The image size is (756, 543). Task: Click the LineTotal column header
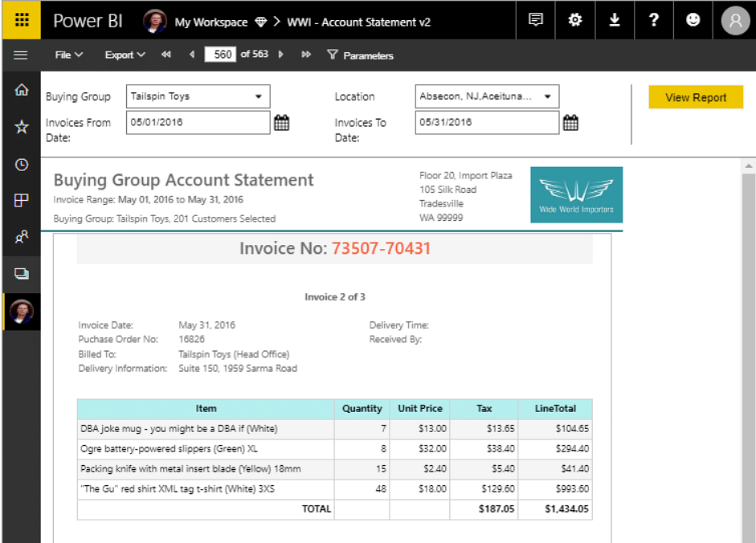(x=555, y=409)
